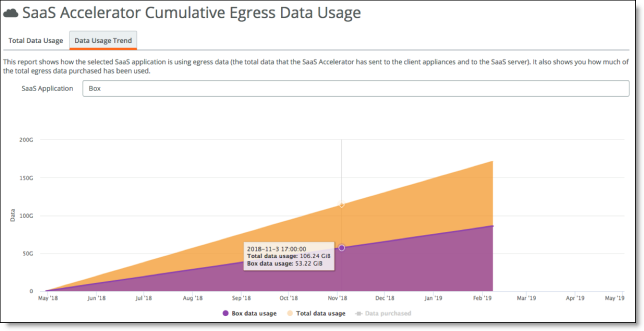Click the orange Total data usage legend dot
The width and height of the screenshot is (644, 331).
[290, 313]
